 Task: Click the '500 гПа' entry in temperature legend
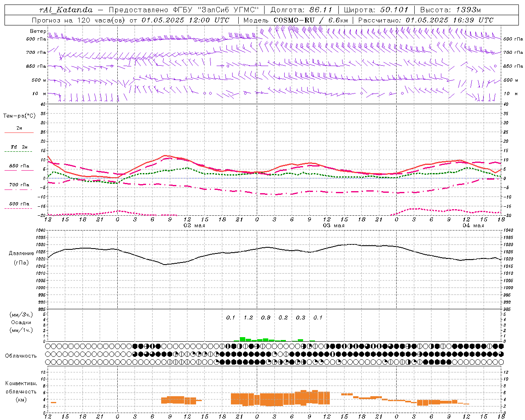[x=19, y=204]
